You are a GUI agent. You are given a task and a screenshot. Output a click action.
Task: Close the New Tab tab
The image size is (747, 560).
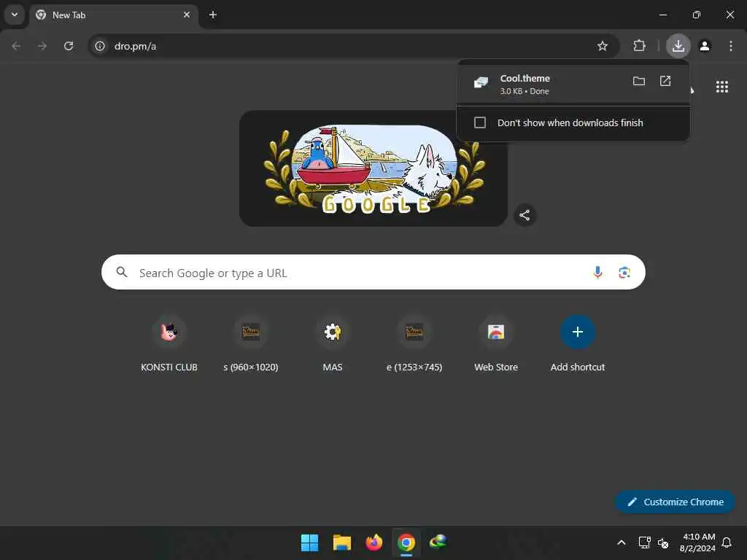[187, 15]
